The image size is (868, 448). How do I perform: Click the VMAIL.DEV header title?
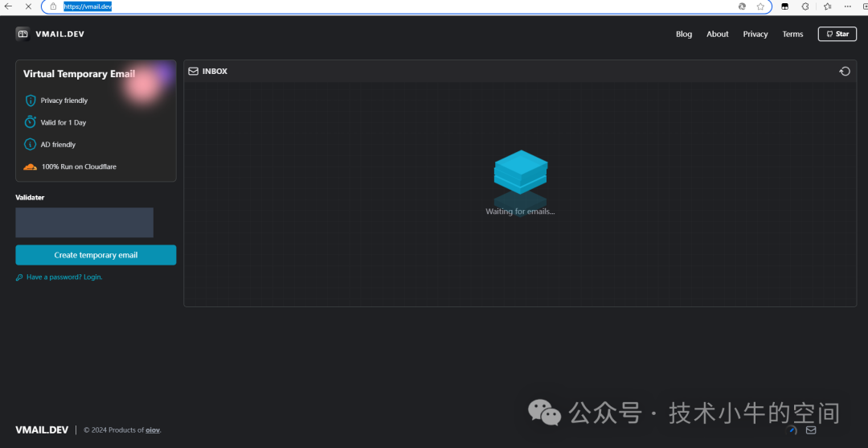point(59,35)
